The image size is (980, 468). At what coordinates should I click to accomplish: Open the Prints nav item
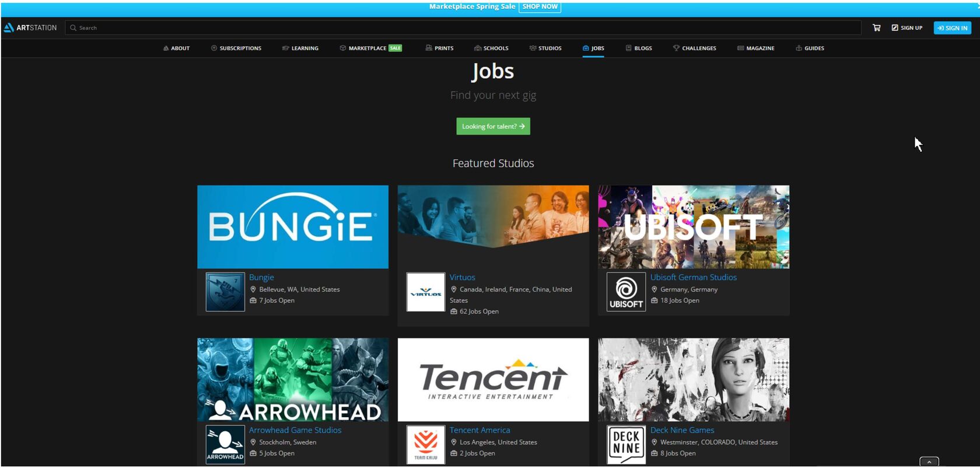tap(439, 48)
